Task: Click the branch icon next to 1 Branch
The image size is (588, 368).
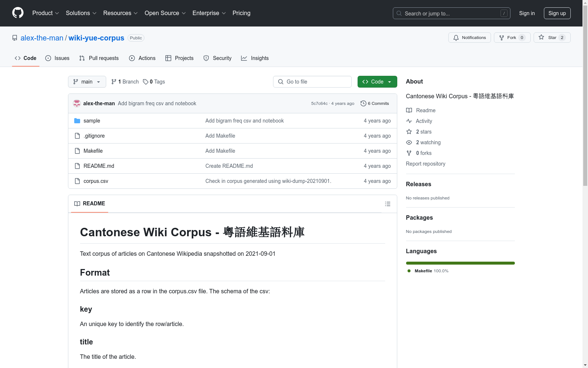Action: pyautogui.click(x=114, y=82)
